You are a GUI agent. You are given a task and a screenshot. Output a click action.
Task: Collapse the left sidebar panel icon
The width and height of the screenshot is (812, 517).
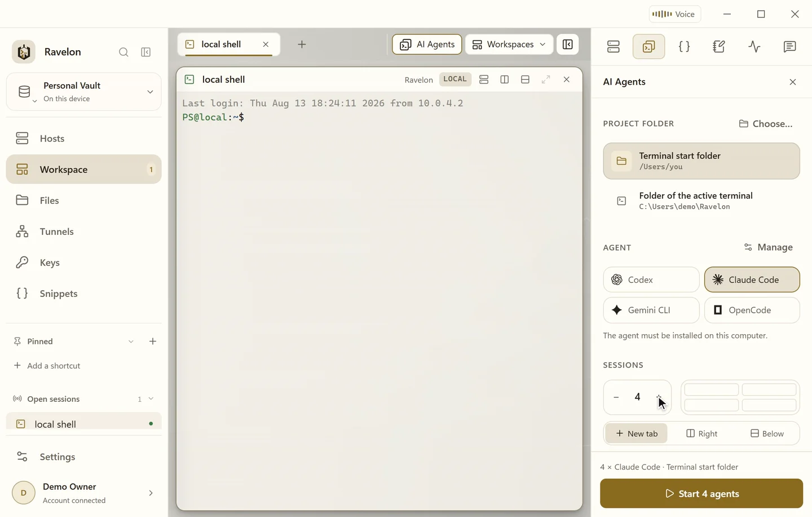pyautogui.click(x=146, y=52)
